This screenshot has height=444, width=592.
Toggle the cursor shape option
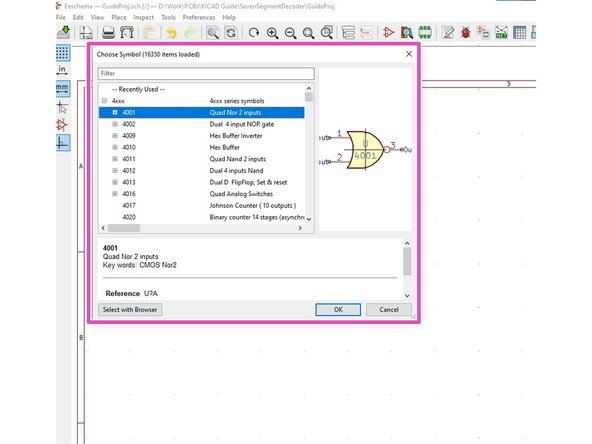63,107
